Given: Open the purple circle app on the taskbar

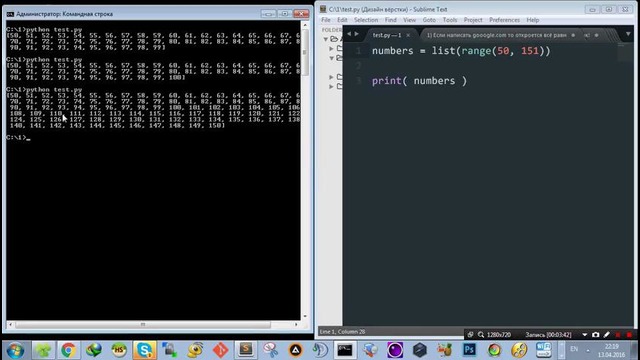Looking at the screenshot, I should click(395, 350).
